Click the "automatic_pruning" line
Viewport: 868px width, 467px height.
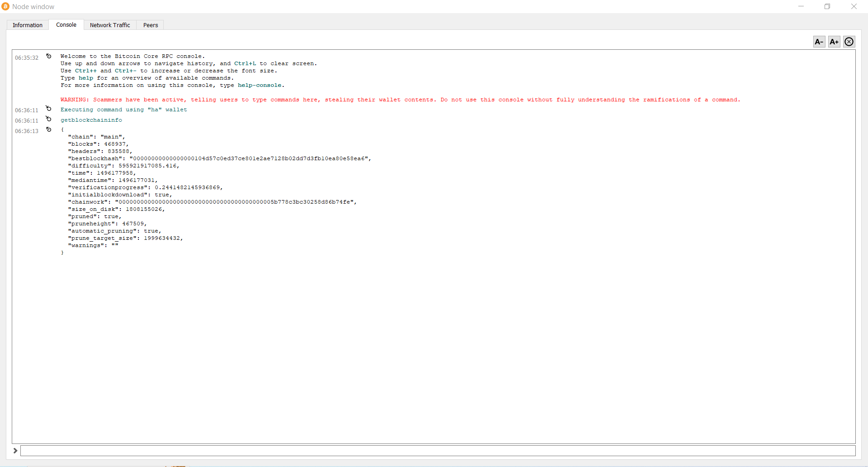point(114,231)
